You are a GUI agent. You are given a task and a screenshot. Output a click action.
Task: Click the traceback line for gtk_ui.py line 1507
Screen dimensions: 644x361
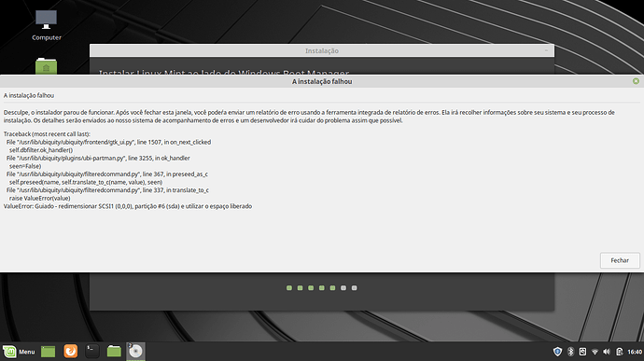click(x=108, y=142)
